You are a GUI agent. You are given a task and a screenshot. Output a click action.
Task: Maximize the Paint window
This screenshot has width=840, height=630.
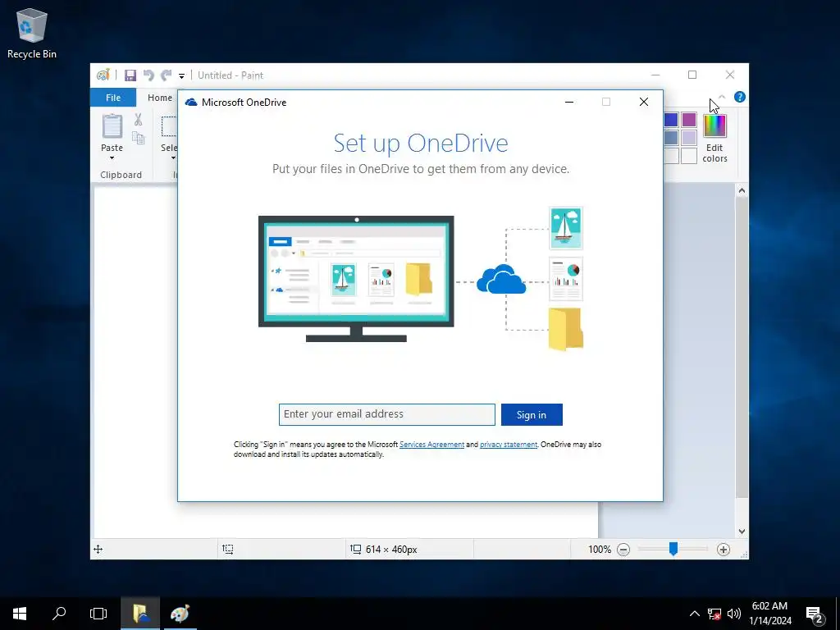(692, 75)
